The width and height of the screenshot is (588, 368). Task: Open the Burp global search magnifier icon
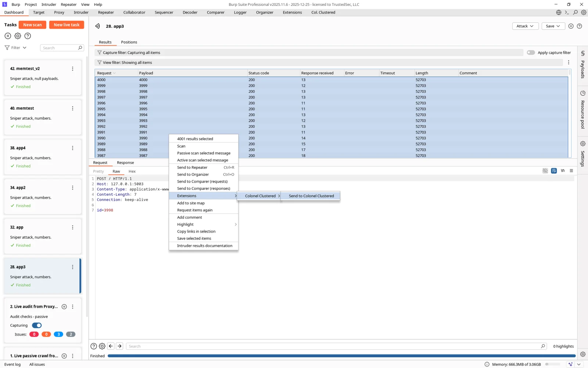576,13
